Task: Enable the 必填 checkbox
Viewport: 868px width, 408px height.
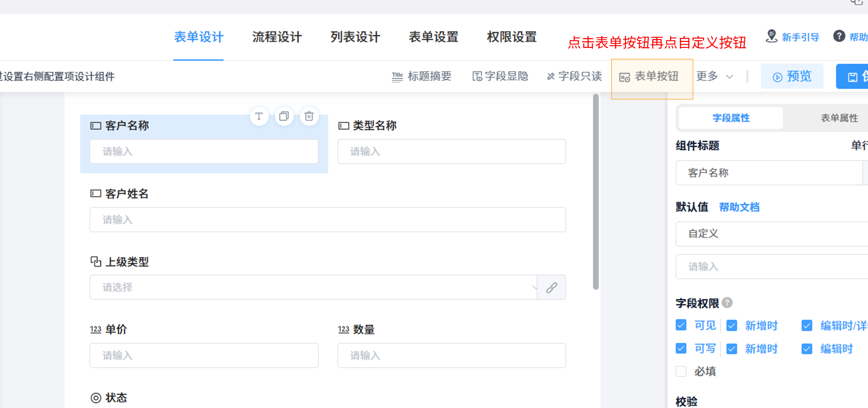Action: pyautogui.click(x=681, y=371)
